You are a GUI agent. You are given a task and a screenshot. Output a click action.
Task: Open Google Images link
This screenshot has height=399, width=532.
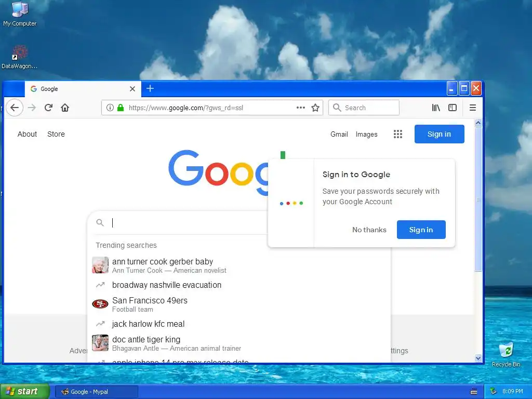click(366, 135)
